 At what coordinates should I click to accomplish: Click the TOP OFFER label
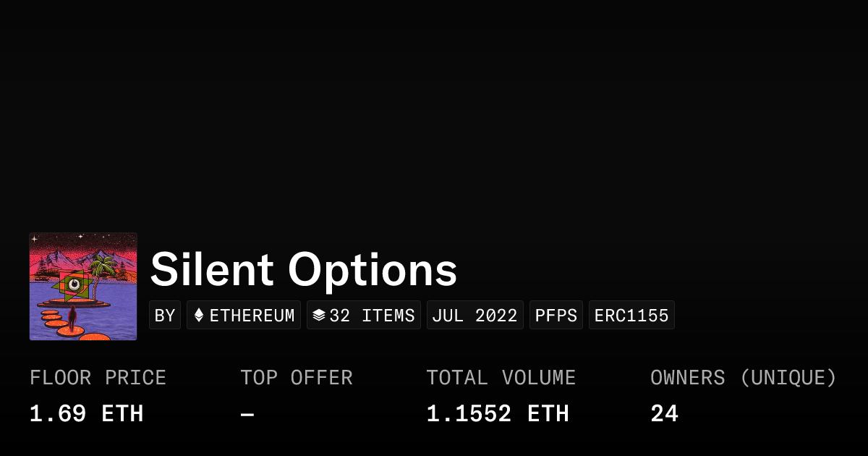tap(297, 378)
